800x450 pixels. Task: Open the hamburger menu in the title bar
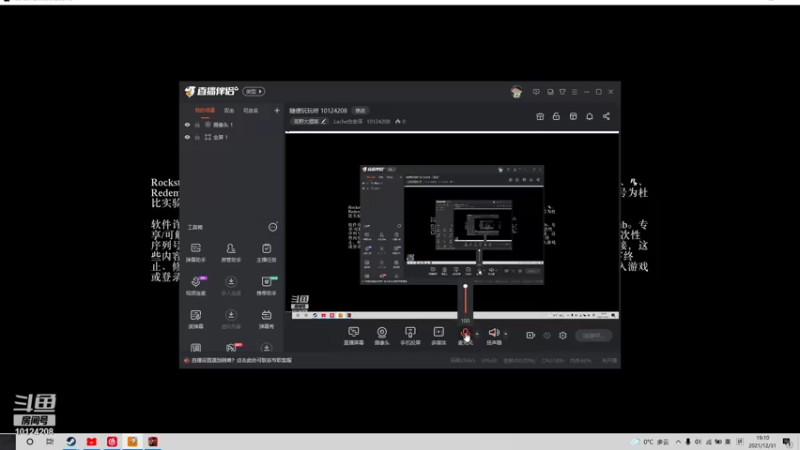574,92
